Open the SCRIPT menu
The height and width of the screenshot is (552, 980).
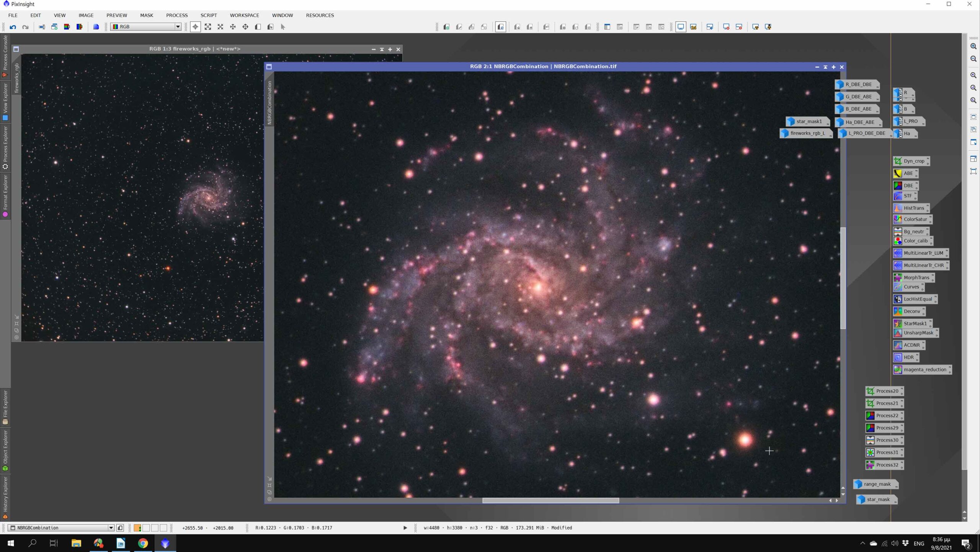tap(209, 15)
